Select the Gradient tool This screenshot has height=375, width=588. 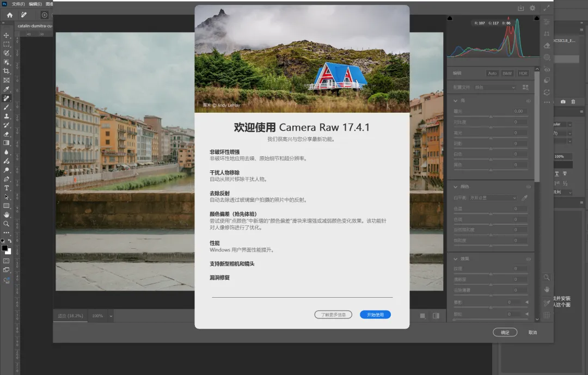coord(7,143)
